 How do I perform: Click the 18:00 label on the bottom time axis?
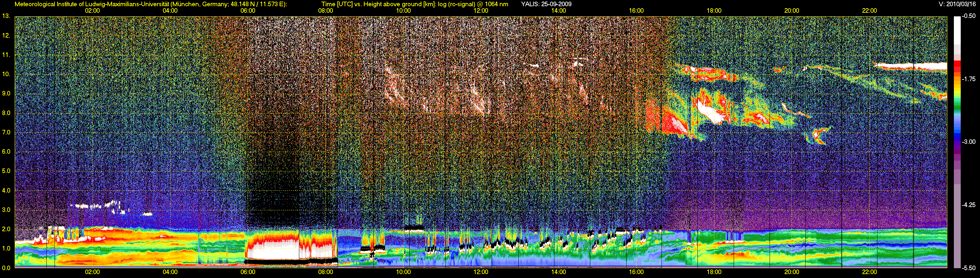click(714, 272)
